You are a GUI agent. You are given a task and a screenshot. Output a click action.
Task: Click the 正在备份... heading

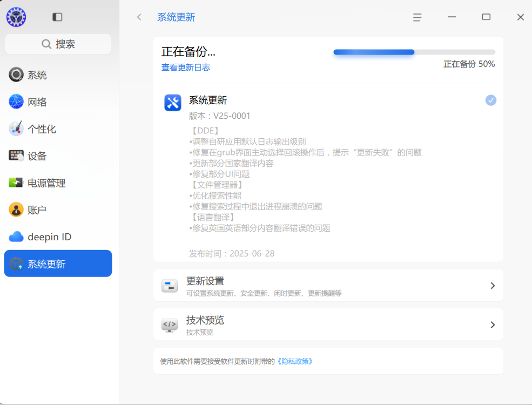coord(188,51)
